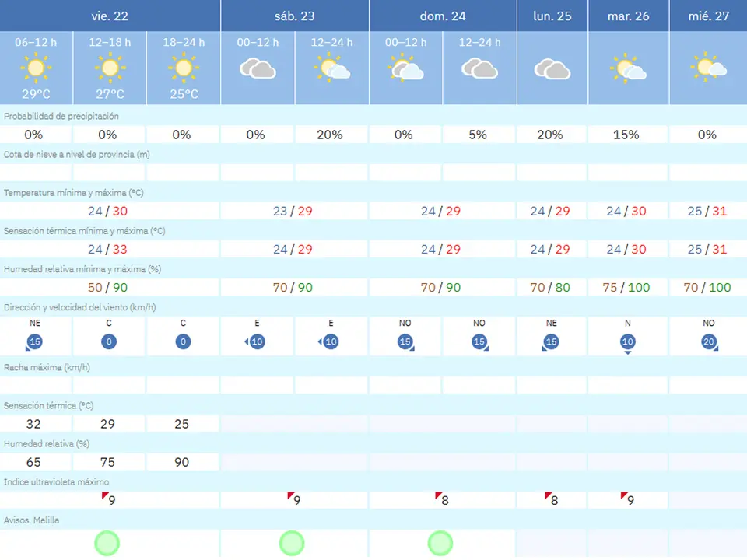Click the 25°C temperature for 18–24 h
Screen dimensions: 747x560
click(x=184, y=94)
